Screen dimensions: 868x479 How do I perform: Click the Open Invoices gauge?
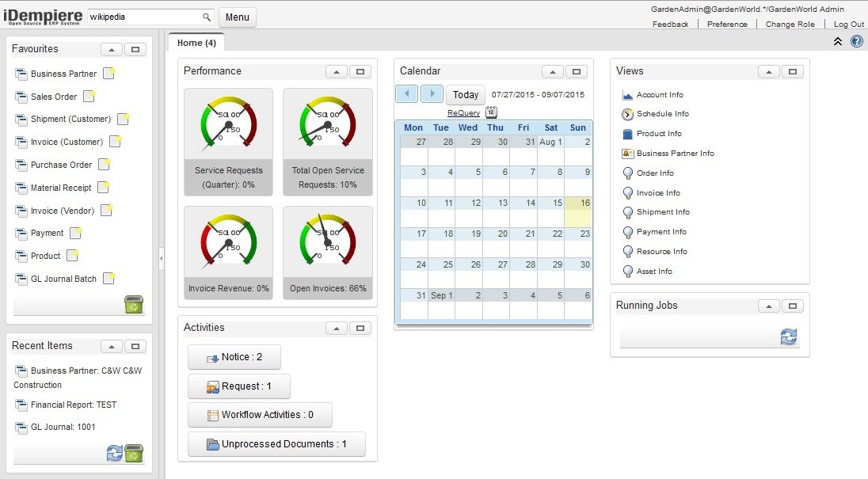328,253
